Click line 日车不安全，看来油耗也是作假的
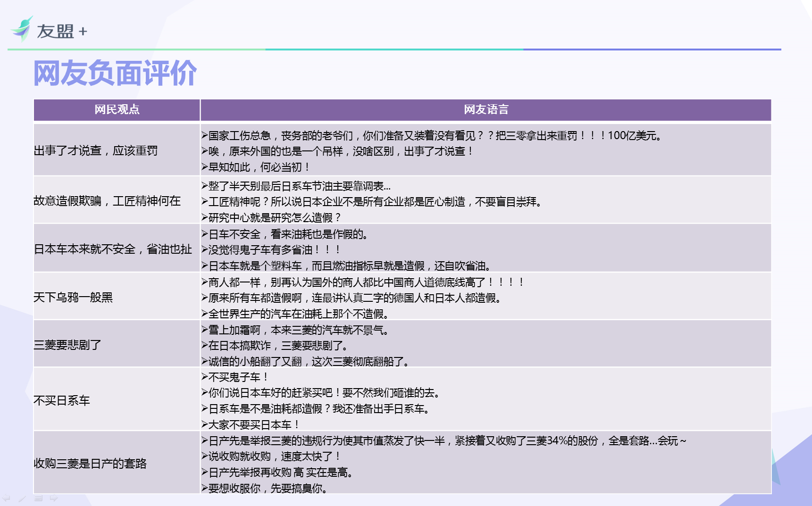 click(x=285, y=234)
